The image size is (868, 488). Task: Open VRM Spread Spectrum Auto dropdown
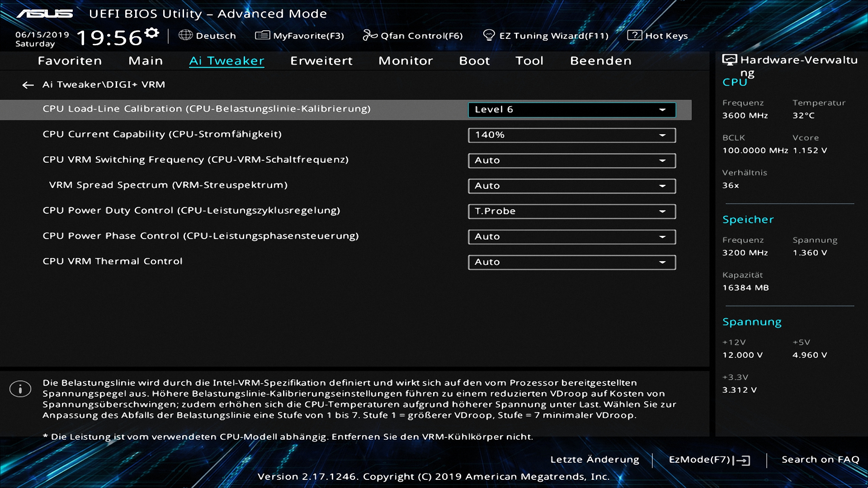tap(571, 186)
